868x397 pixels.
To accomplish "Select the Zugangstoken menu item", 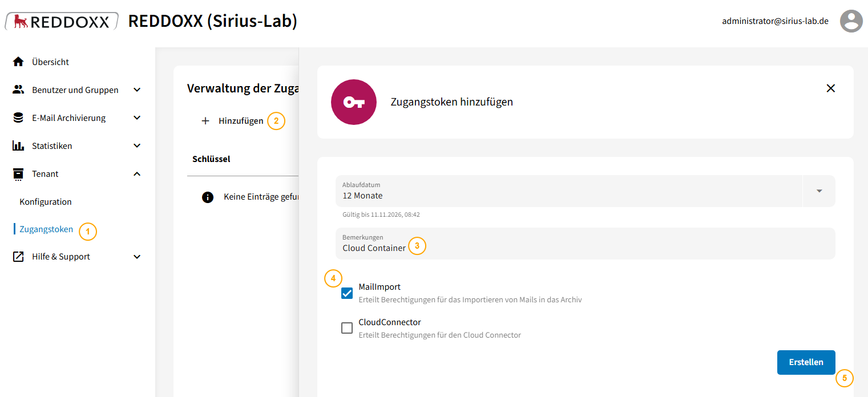I will pyautogui.click(x=46, y=229).
